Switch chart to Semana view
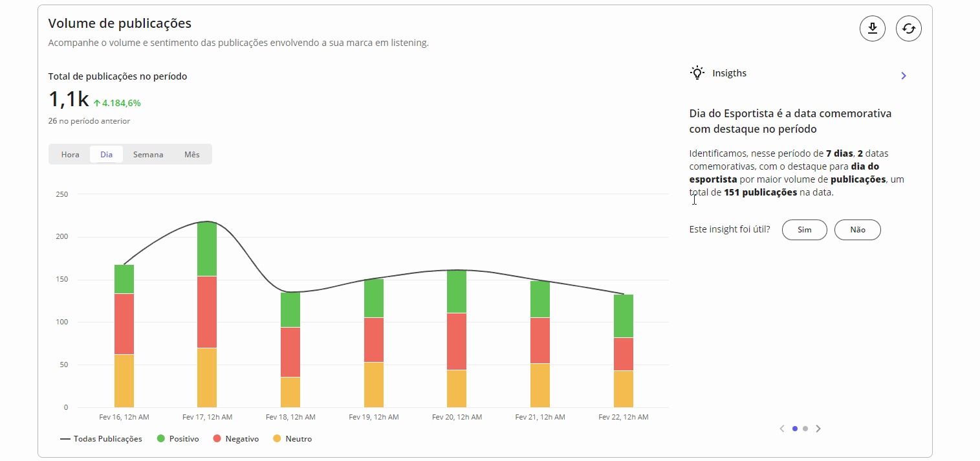This screenshot has height=461, width=980. click(x=148, y=155)
